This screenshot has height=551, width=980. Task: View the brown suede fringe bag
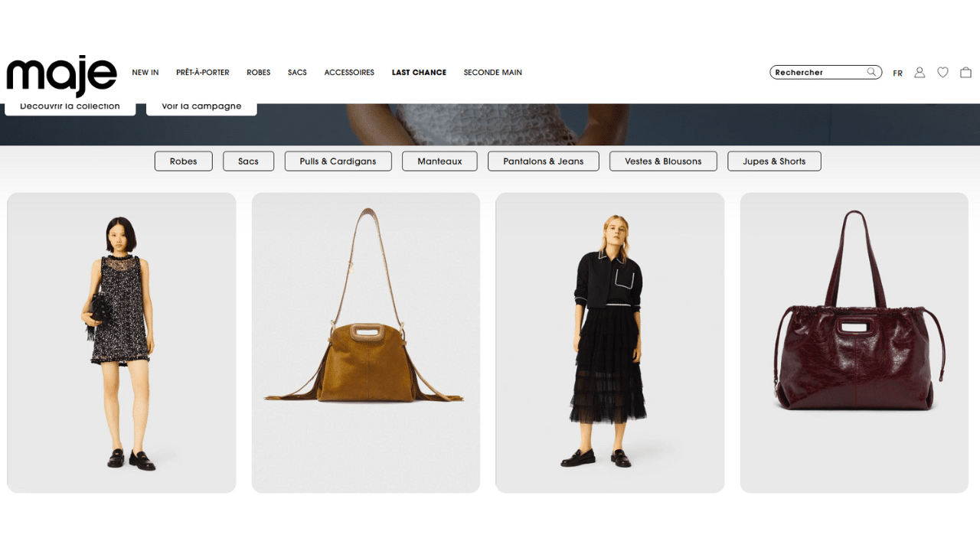tap(365, 343)
